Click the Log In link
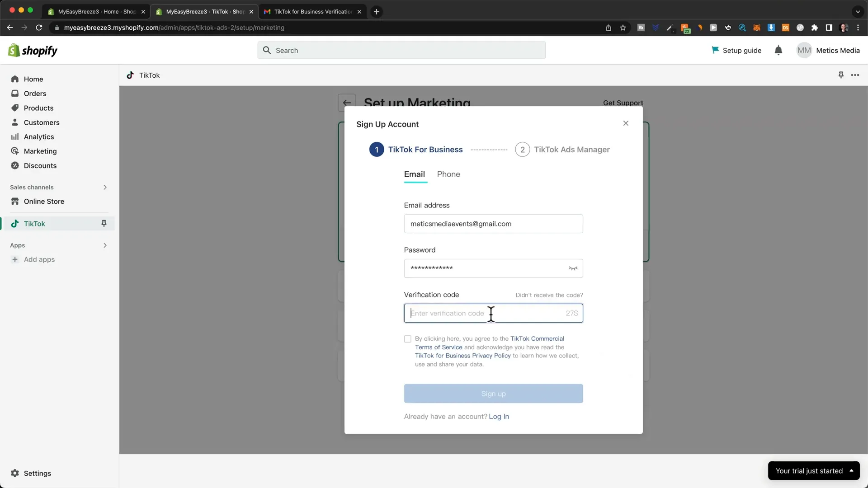 [499, 417]
